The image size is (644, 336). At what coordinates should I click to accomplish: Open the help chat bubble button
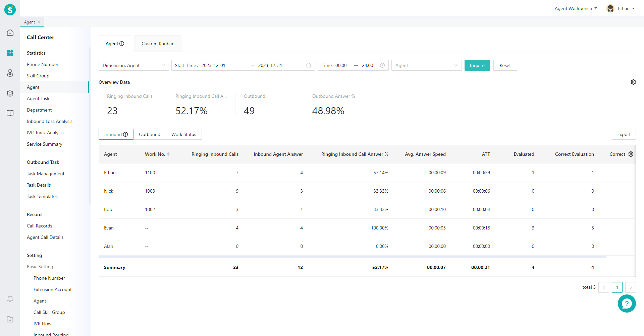pos(627,304)
